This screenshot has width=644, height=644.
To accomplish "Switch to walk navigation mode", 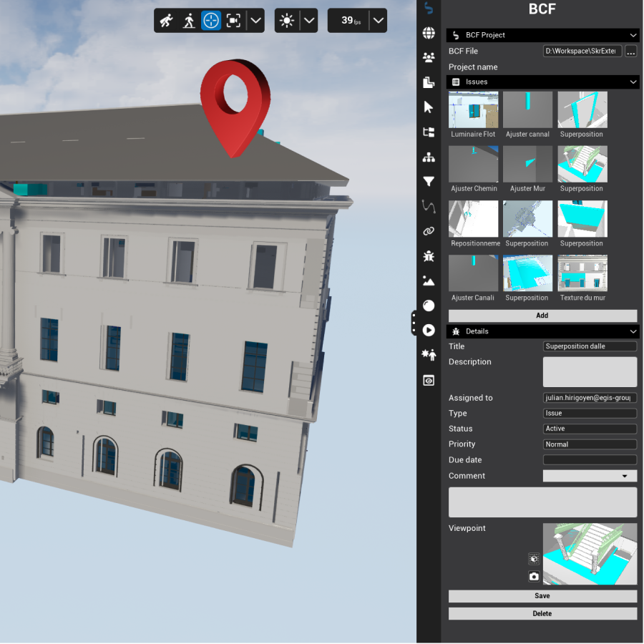I will click(189, 21).
